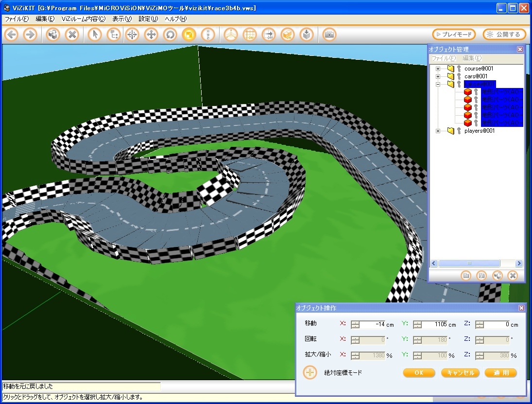Open the ファイル(F) menu in main menu bar
This screenshot has height=404, width=532.
(x=17, y=19)
